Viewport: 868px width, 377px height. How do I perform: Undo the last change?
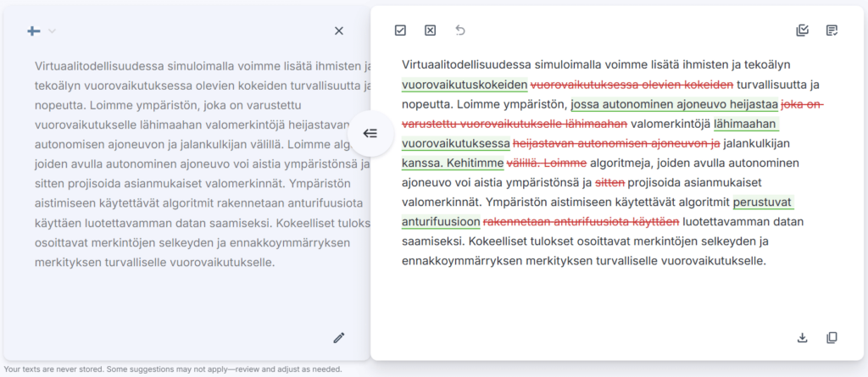460,30
